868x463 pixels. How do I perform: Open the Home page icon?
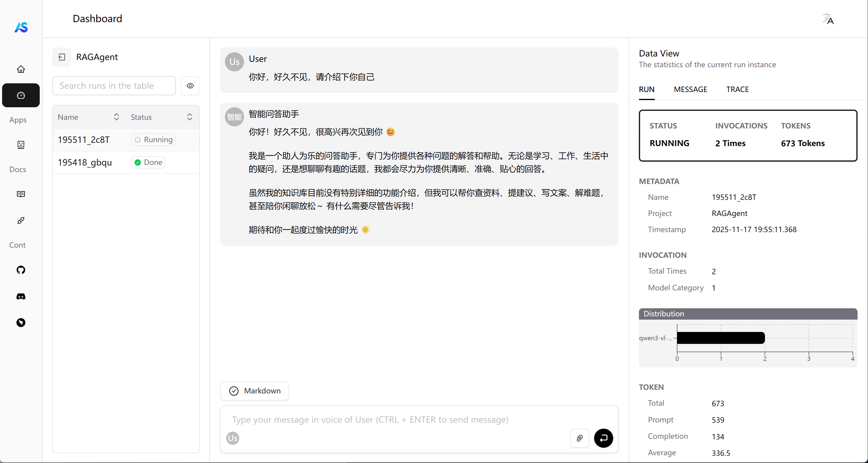(x=21, y=69)
